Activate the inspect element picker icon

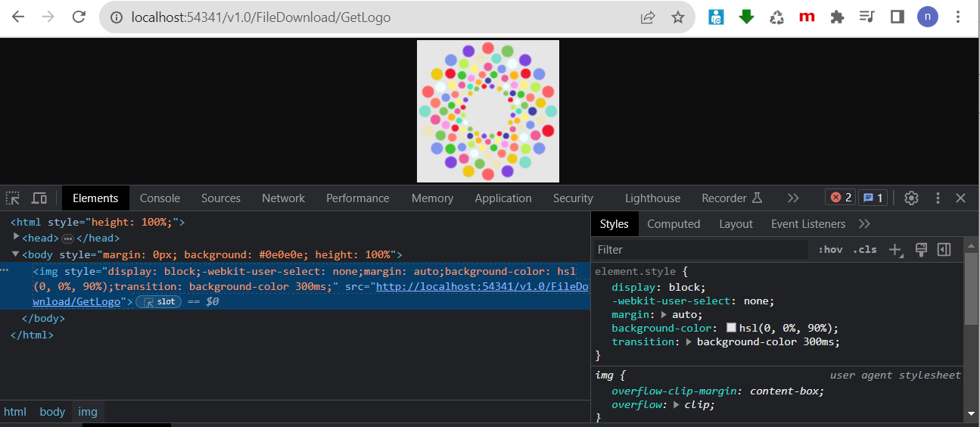click(13, 198)
